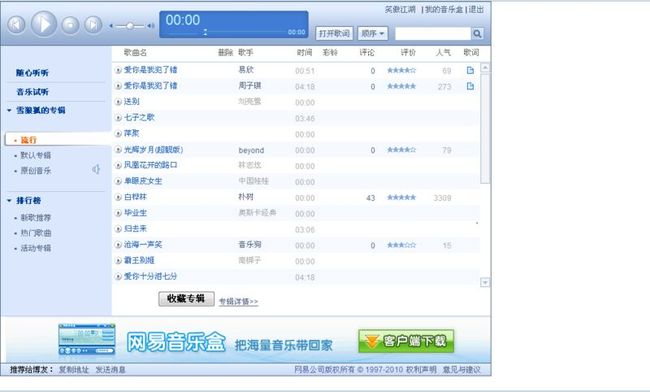Image resolution: width=650 pixels, height=392 pixels.
Task: Focus the search input field
Action: pos(433,34)
